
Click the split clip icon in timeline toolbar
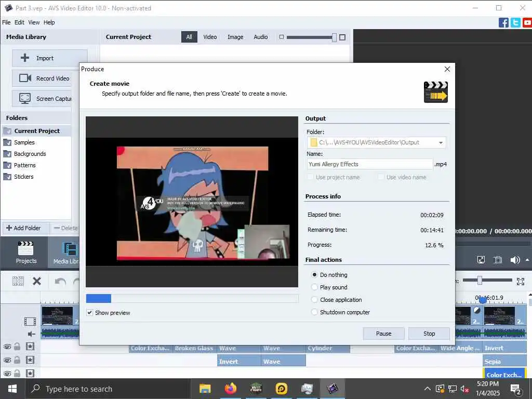pyautogui.click(x=18, y=281)
